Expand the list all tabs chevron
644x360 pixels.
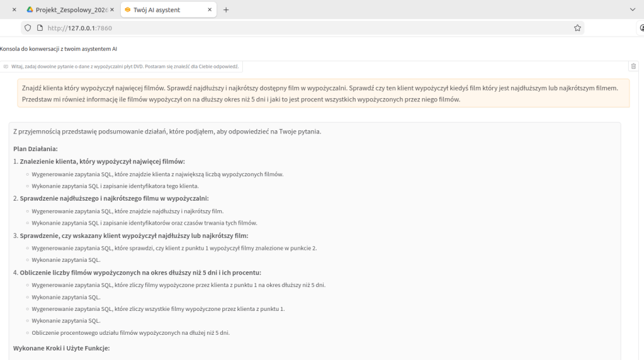coord(633,10)
